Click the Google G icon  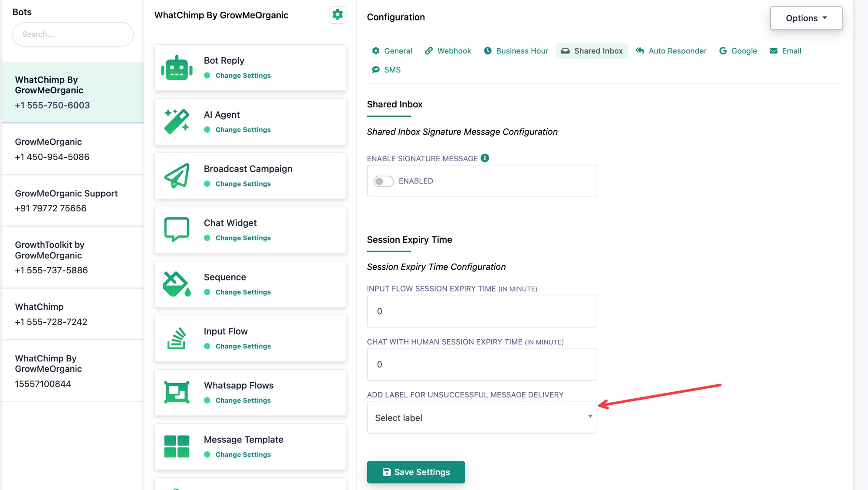pos(723,51)
